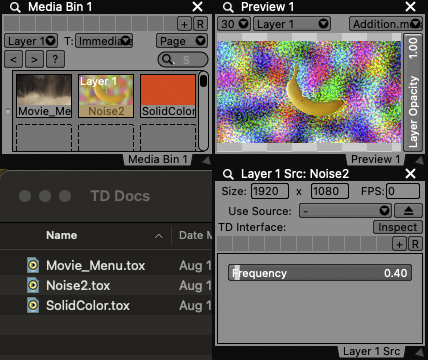Open the Immediate transition dropdown

[x=104, y=41]
